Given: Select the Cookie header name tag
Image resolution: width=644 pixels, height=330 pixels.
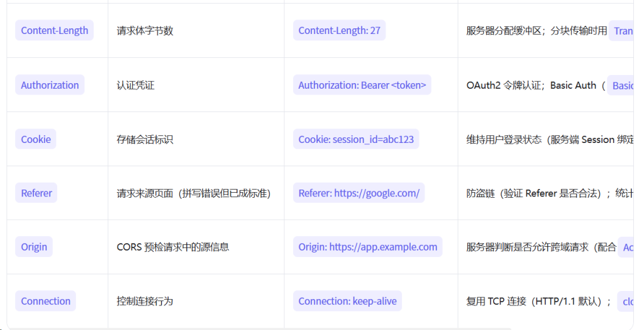Looking at the screenshot, I should [x=36, y=139].
